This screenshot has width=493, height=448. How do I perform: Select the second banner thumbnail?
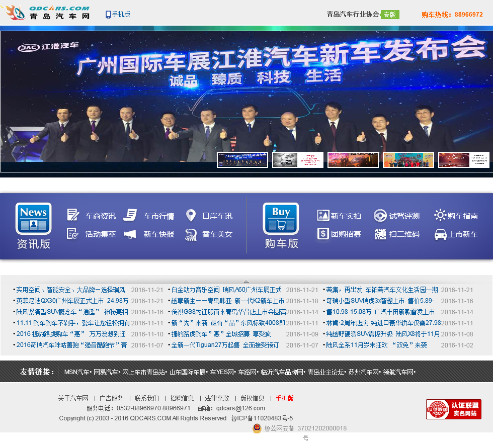click(298, 159)
